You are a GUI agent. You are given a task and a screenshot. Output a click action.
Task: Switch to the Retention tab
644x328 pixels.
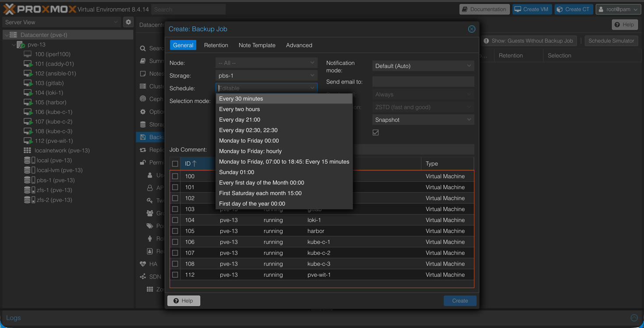216,45
